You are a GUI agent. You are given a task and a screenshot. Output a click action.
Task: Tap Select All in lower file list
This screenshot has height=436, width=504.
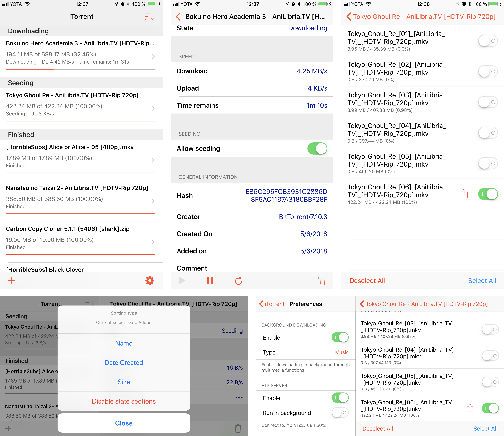click(x=485, y=429)
